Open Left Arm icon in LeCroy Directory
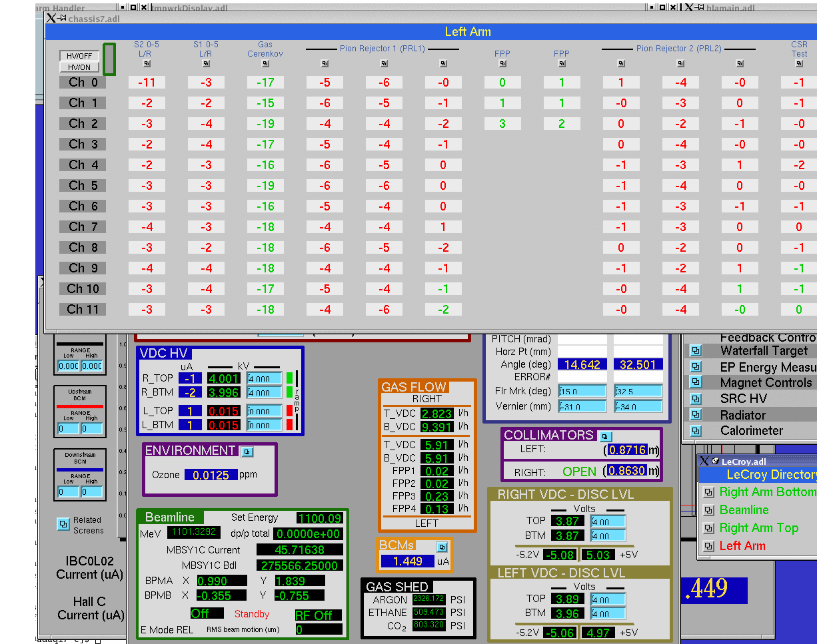This screenshot has width=817, height=644. click(x=709, y=546)
